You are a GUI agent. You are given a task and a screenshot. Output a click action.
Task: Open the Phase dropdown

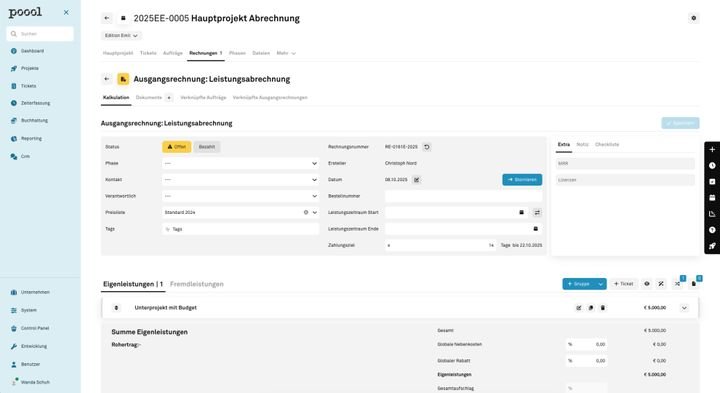tap(241, 163)
